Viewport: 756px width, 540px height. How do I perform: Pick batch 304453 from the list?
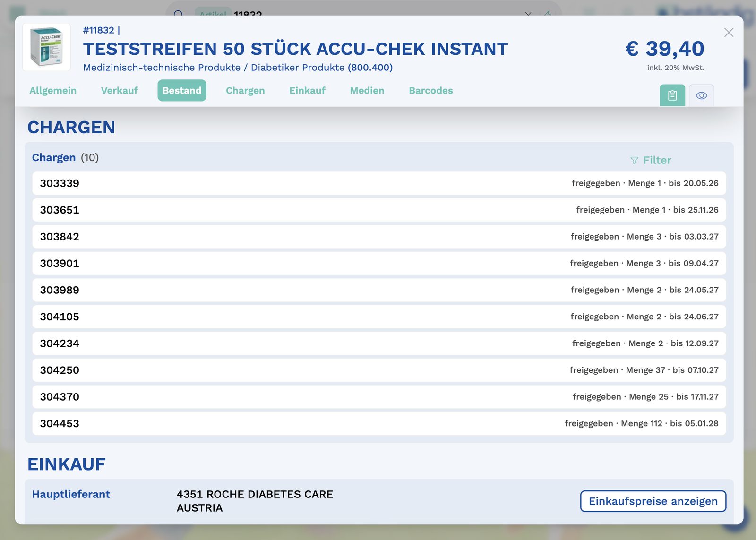click(379, 424)
